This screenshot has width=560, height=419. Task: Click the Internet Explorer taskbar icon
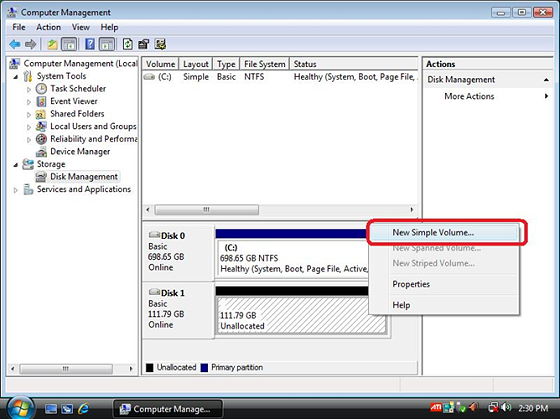83,408
